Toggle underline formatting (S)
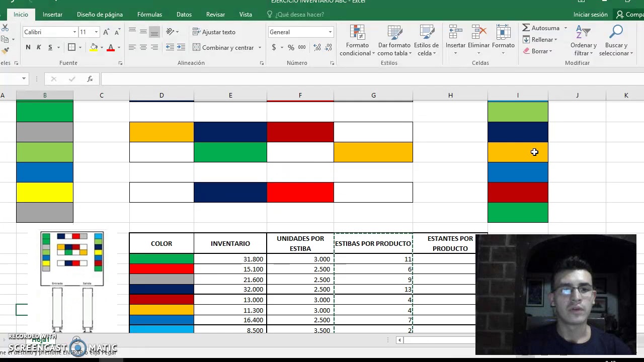The image size is (644, 362). click(x=50, y=47)
